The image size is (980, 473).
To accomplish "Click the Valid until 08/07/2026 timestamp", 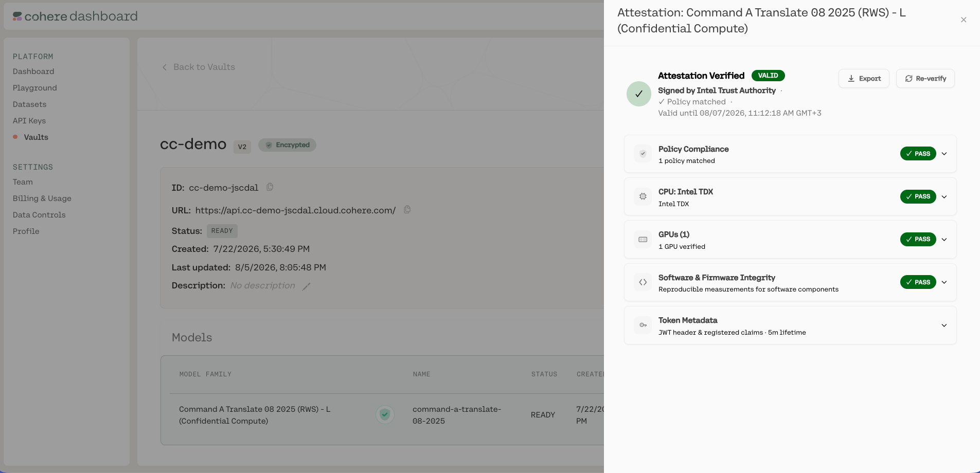I will point(740,113).
